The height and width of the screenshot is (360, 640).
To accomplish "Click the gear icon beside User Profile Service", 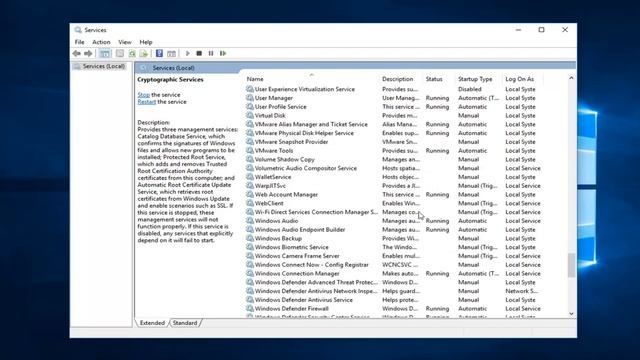I will coord(250,107).
